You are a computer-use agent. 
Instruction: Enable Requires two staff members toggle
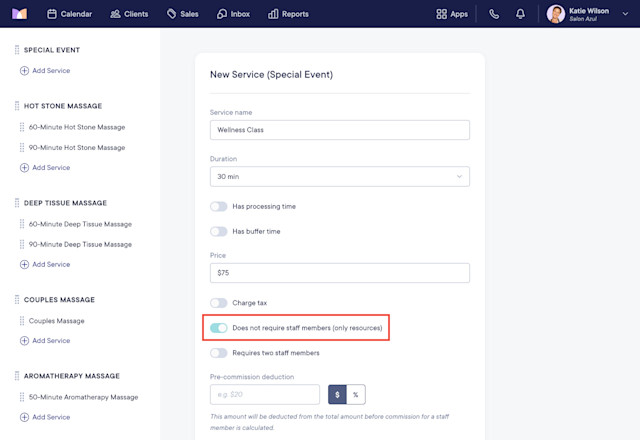[x=219, y=353]
